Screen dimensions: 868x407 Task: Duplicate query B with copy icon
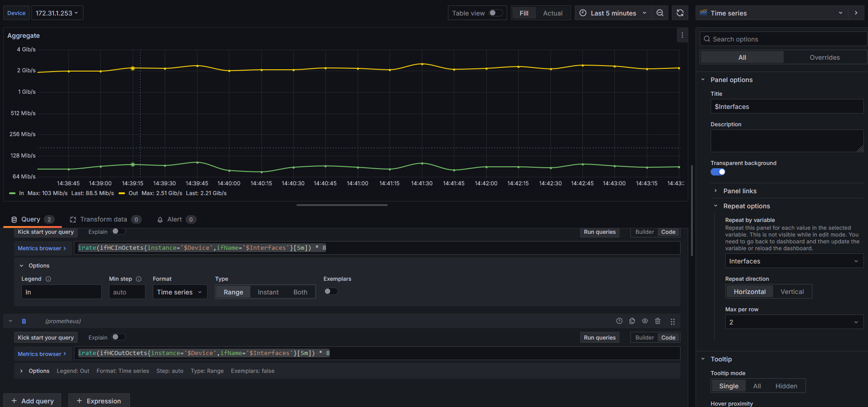point(632,321)
